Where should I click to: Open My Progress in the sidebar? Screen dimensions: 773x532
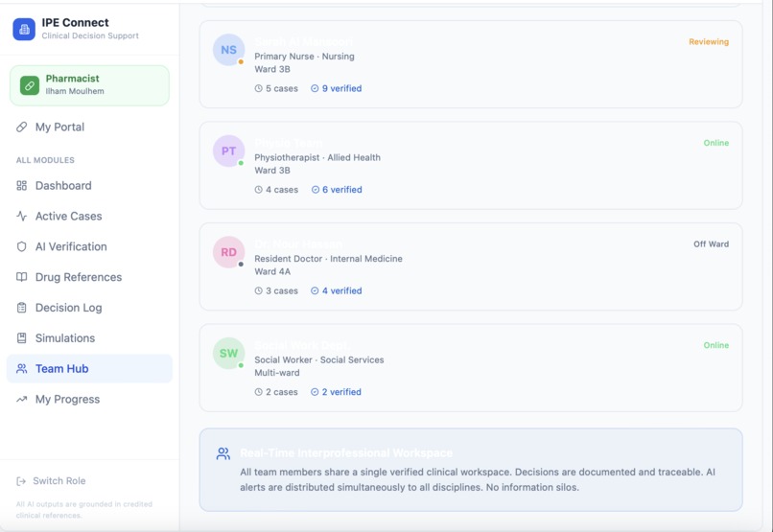coord(90,400)
